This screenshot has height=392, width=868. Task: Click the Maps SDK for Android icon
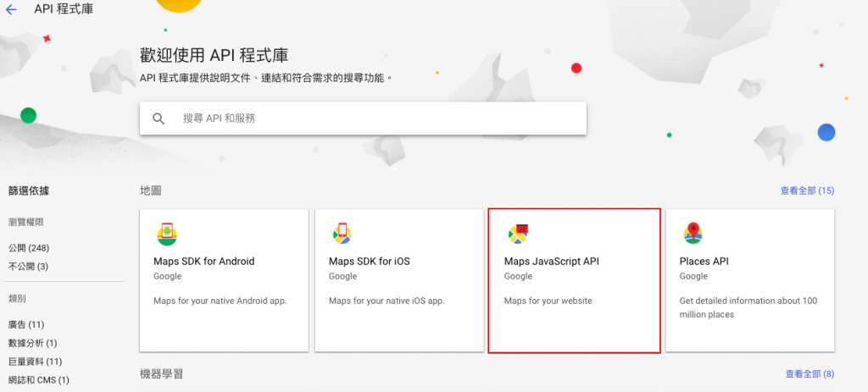pos(167,235)
